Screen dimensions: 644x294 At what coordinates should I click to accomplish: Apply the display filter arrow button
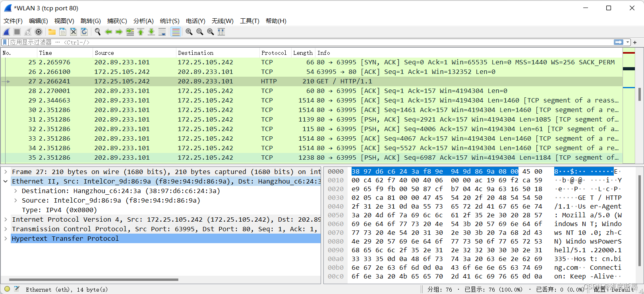click(618, 42)
